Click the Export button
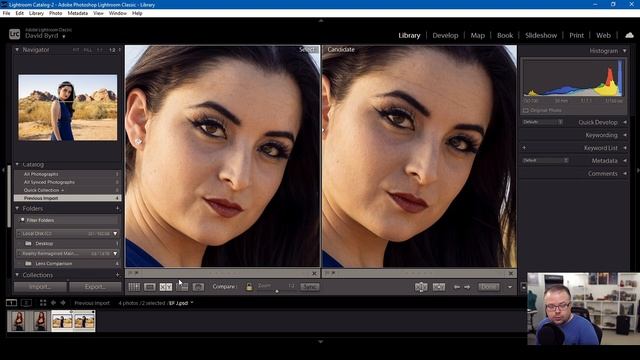This screenshot has height=360, width=640. [95, 287]
